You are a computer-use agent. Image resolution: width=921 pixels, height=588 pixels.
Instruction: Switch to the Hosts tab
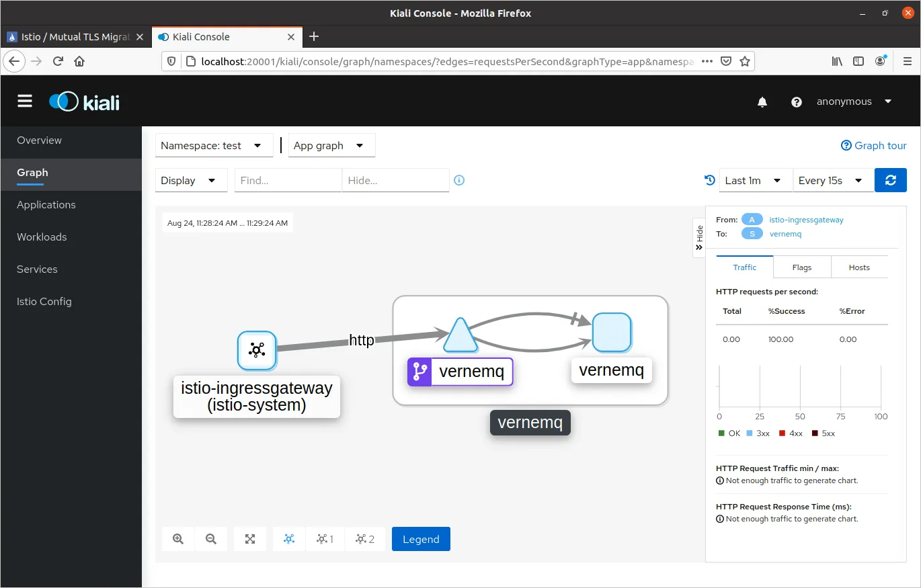[x=859, y=267]
